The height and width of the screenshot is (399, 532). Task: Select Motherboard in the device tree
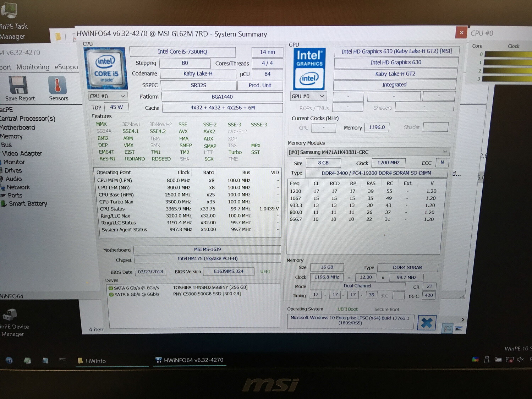click(17, 127)
